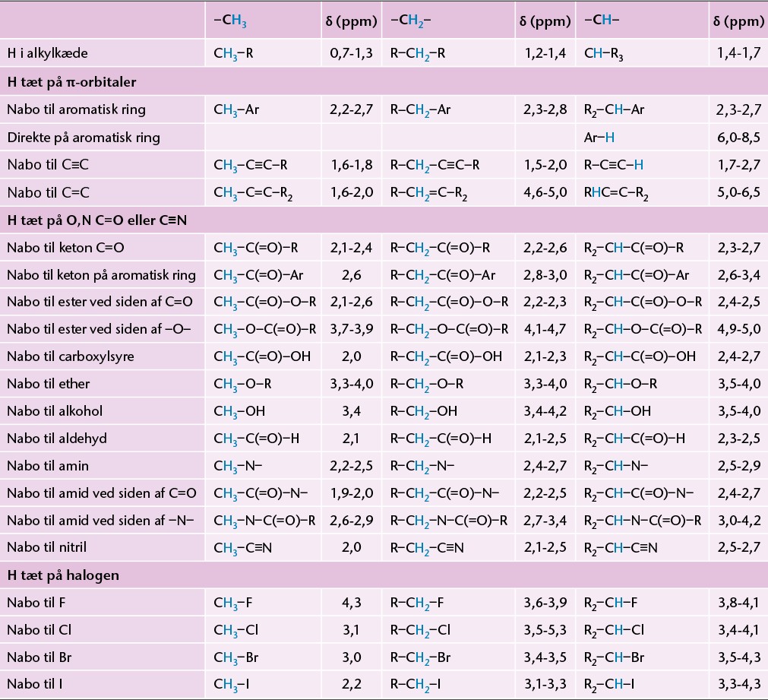
Task: Click the 'Nabo til C=C' row label
Action: pyautogui.click(x=48, y=192)
